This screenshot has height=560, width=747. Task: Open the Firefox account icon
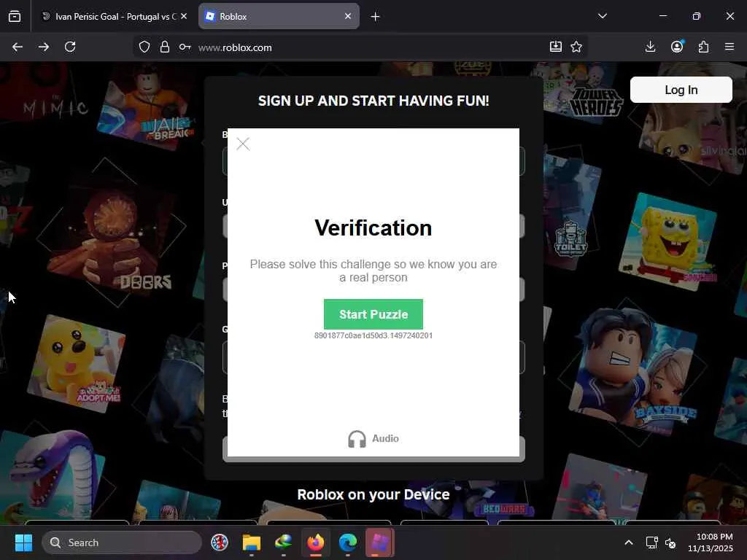click(677, 47)
